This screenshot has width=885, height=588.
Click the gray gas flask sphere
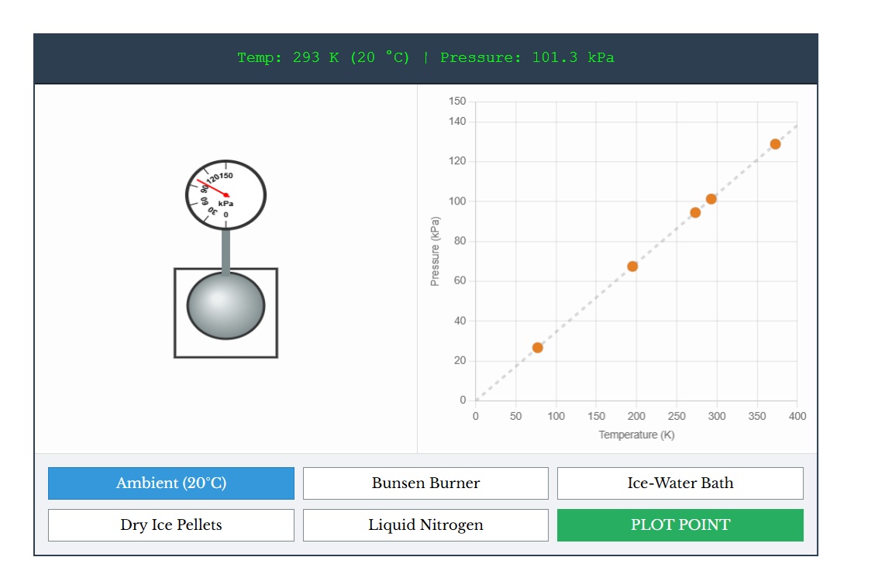pos(226,306)
